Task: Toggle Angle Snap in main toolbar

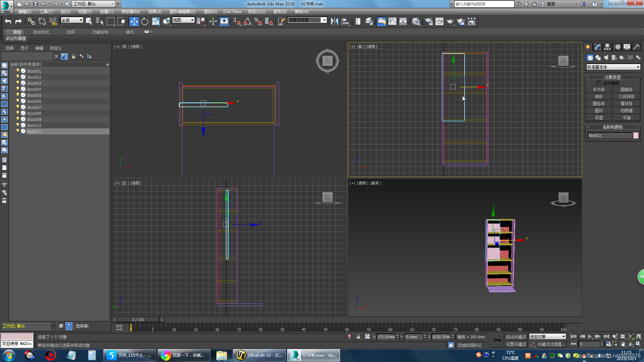Action: tap(247, 21)
